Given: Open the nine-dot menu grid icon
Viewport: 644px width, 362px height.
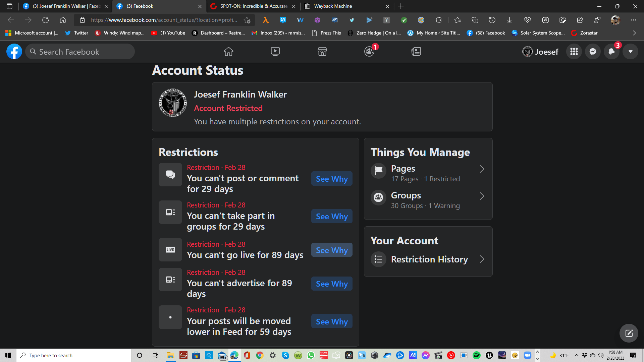Looking at the screenshot, I should coord(574,52).
